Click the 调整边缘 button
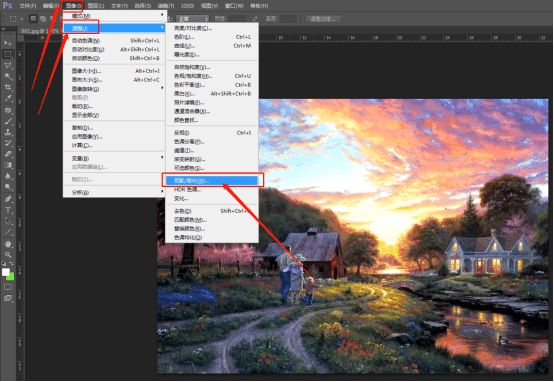The width and height of the screenshot is (554, 382). [323, 19]
